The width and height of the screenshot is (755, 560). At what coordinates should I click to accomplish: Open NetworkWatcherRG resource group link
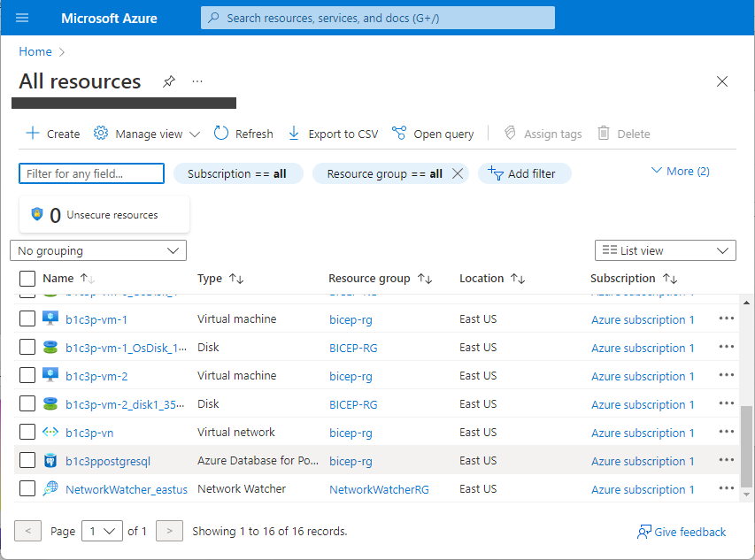pos(379,490)
